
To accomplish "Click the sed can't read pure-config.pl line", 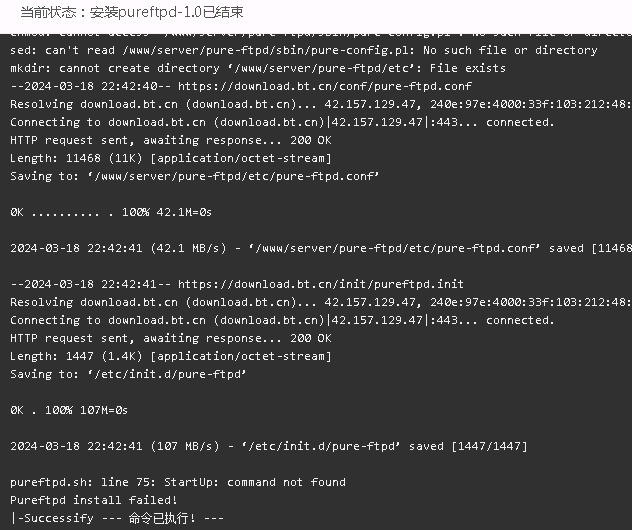I will 304,50.
